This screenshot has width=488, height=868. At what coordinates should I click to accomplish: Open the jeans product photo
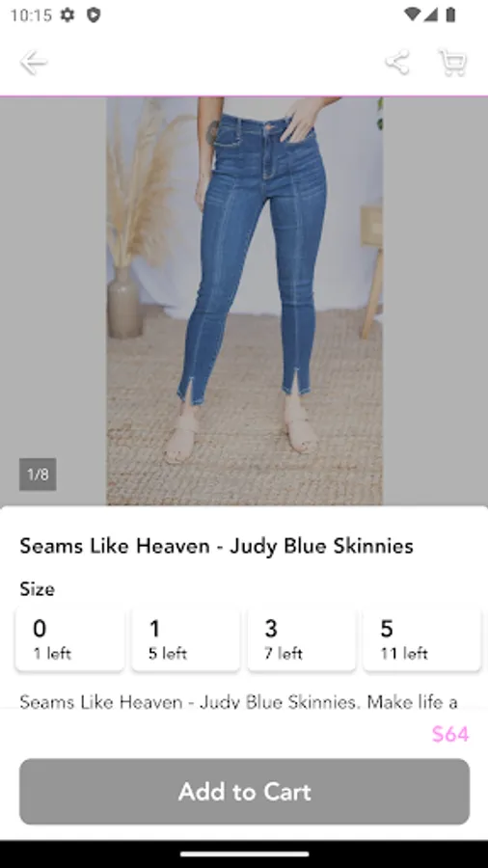coord(245,301)
